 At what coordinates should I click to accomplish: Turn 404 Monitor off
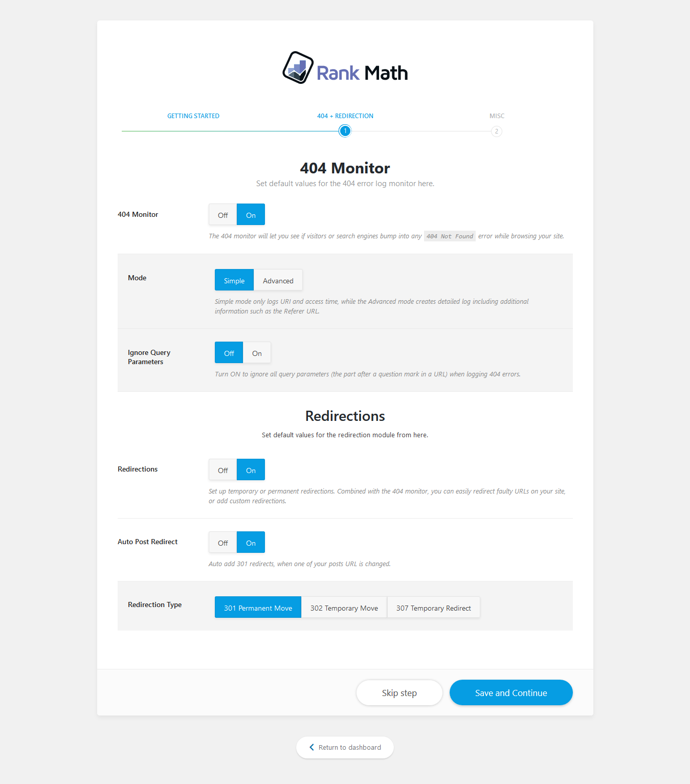coord(222,215)
